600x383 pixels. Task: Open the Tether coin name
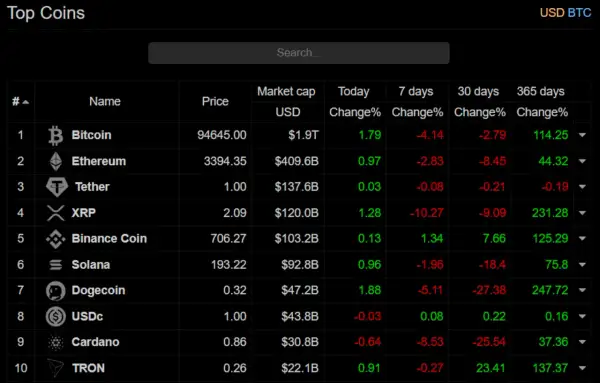(x=92, y=187)
